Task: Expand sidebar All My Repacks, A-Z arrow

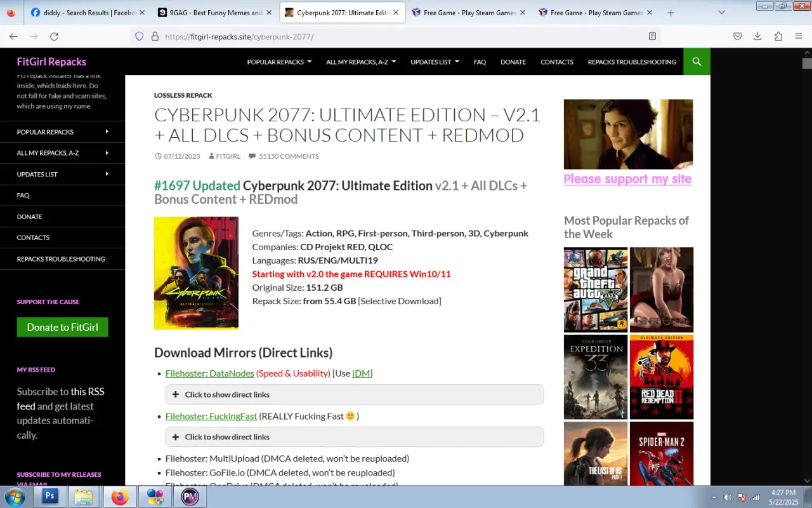Action: coord(107,152)
